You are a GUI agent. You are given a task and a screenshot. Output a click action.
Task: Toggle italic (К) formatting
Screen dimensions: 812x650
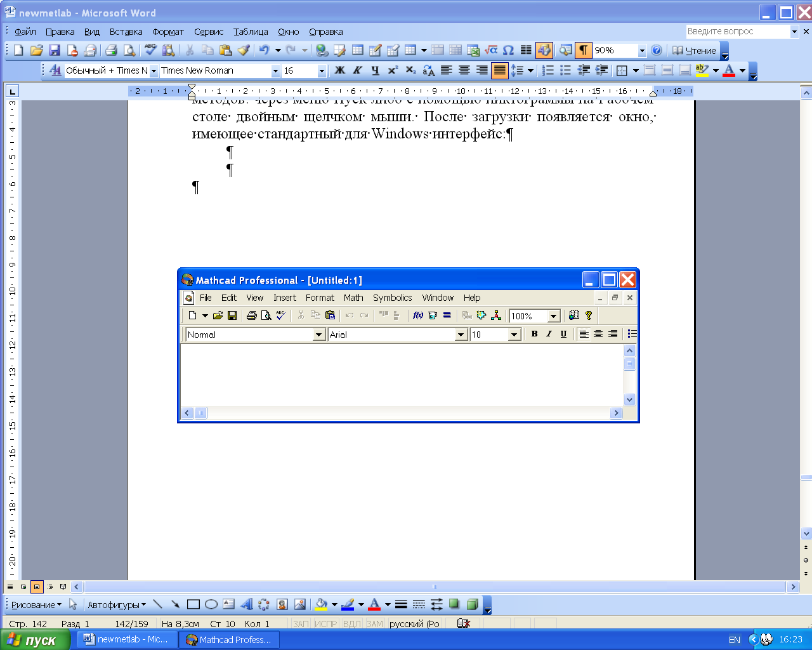[x=358, y=70]
